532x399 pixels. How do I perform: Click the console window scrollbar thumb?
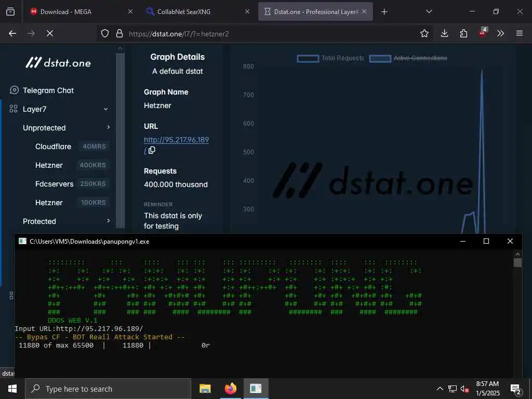(517, 262)
